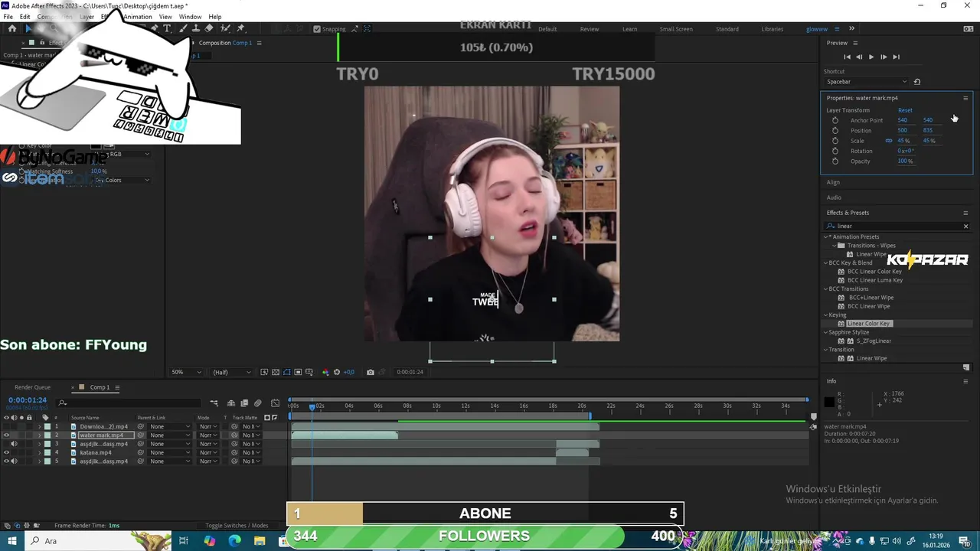Image resolution: width=980 pixels, height=551 pixels.
Task: Click Opacity stopwatch in Properties panel
Action: [x=835, y=161]
